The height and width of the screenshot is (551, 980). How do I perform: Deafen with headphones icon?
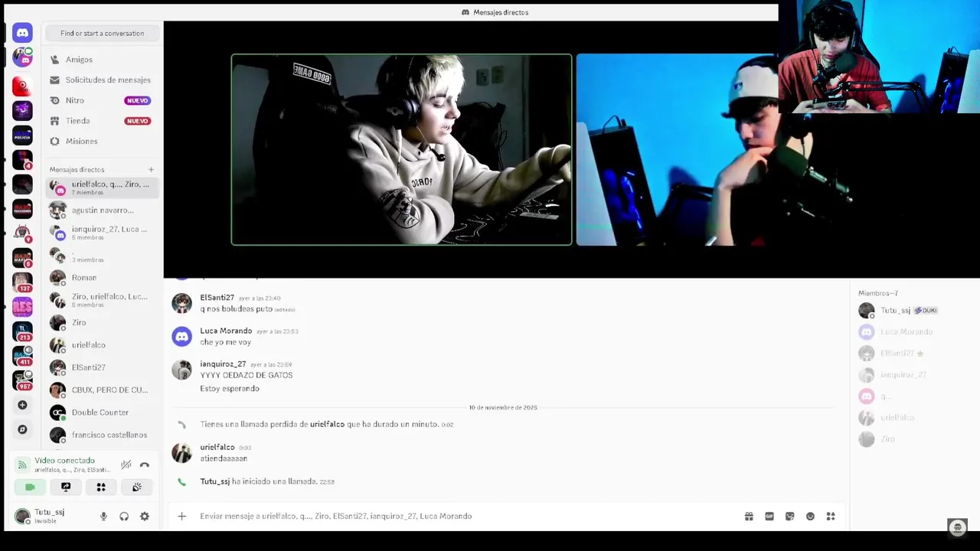[x=124, y=517]
